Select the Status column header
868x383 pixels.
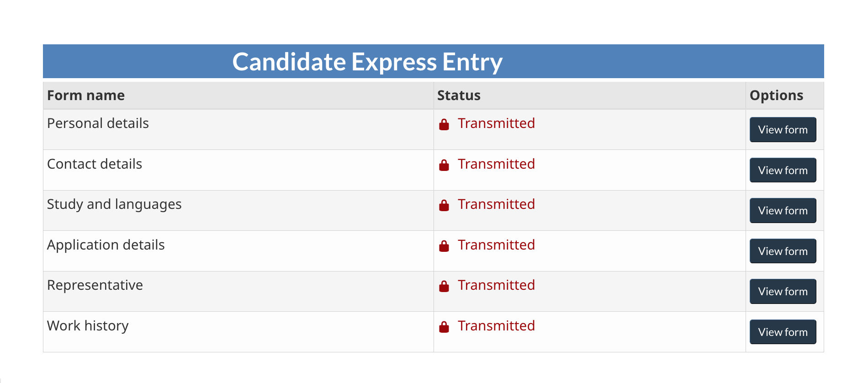459,96
